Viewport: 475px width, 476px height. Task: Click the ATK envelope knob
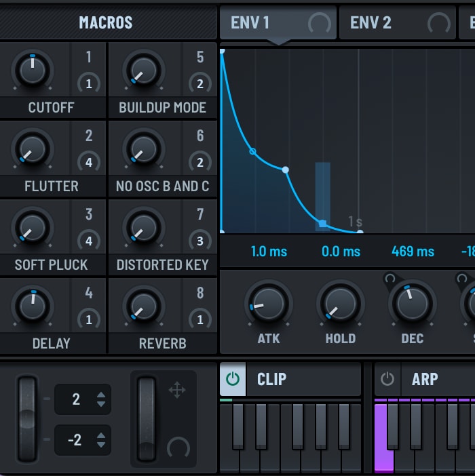click(269, 304)
